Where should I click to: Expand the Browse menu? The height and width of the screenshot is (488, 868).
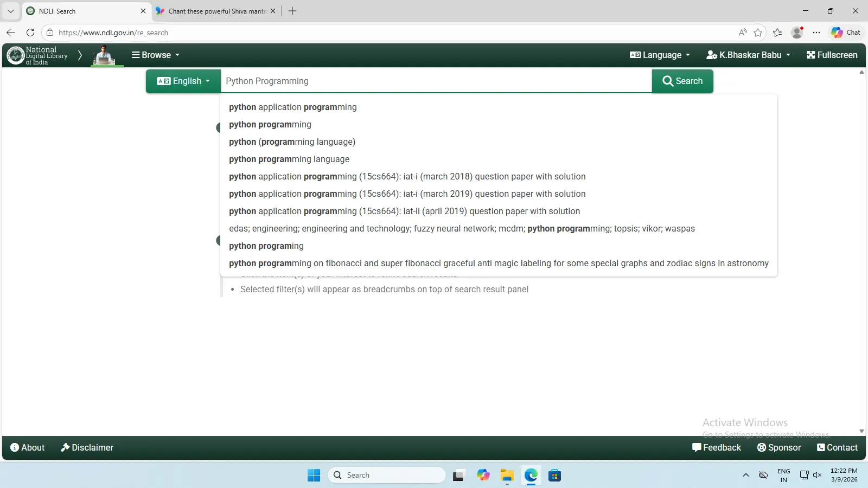pyautogui.click(x=155, y=55)
